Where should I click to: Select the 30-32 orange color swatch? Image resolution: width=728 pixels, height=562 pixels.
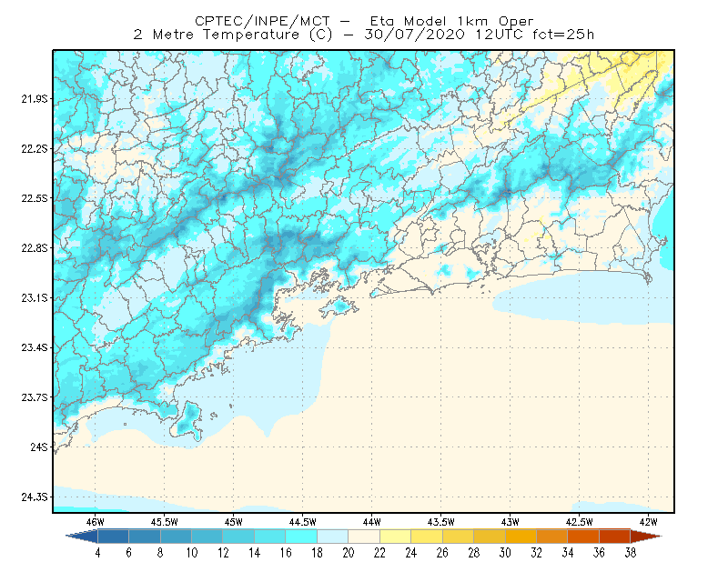coord(521,537)
